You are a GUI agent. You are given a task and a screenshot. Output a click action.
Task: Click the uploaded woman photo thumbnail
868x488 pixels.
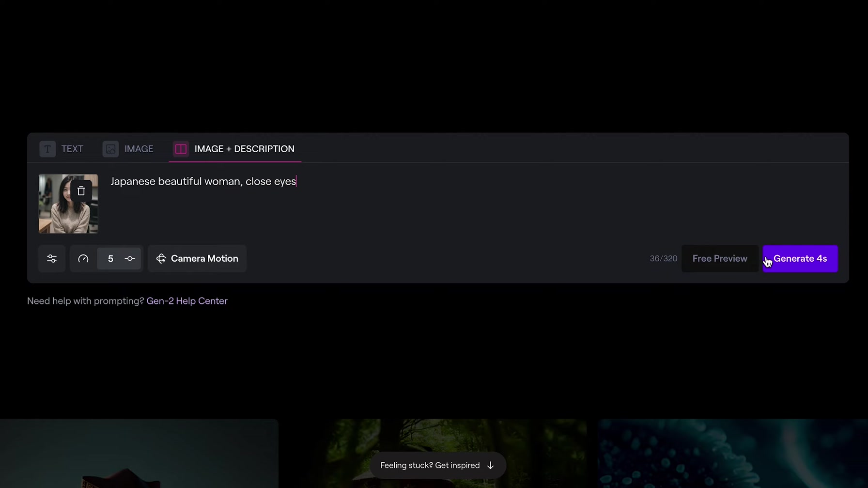pos(68,204)
